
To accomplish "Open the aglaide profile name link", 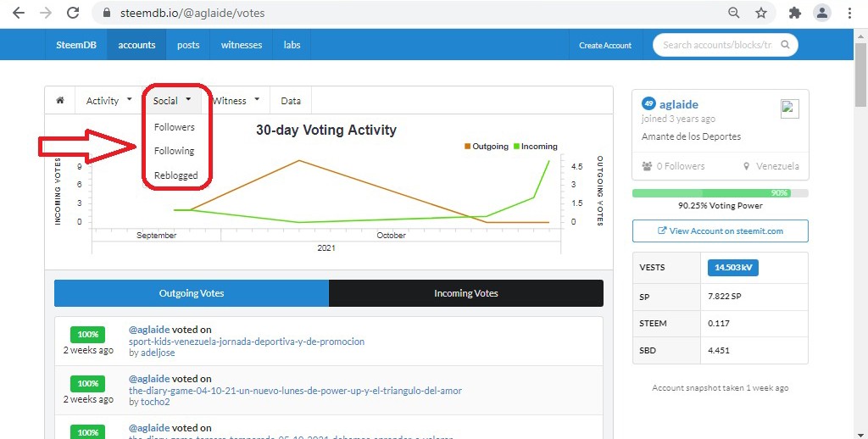I will pyautogui.click(x=679, y=104).
